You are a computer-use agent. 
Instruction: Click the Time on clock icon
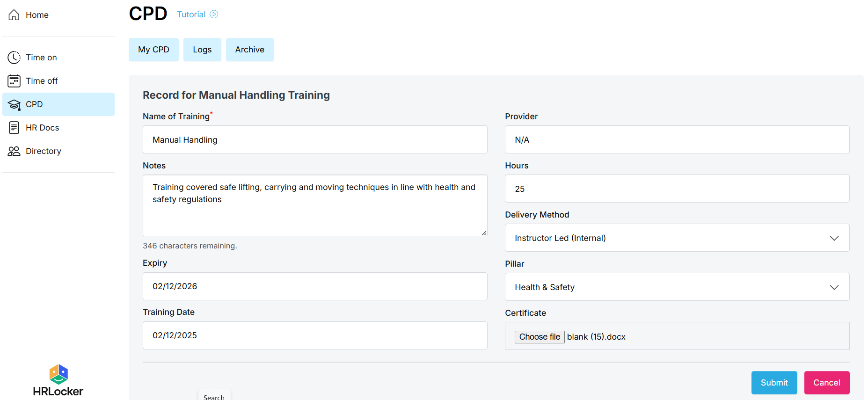point(14,58)
